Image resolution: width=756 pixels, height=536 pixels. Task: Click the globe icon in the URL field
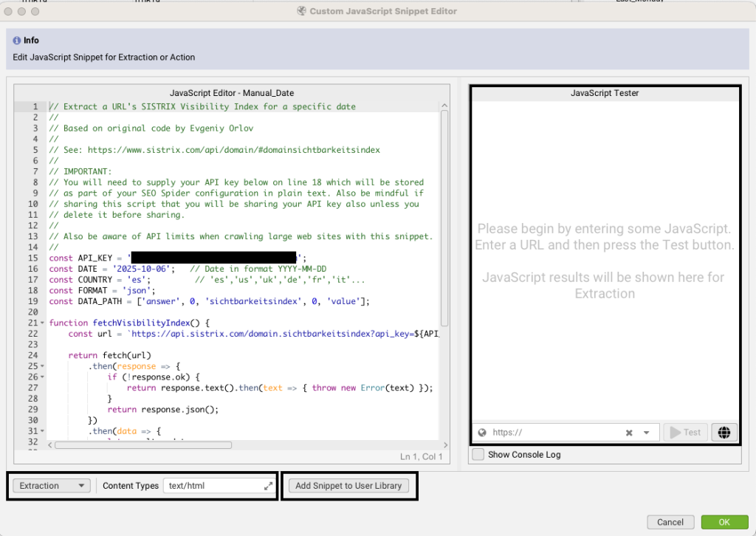pyautogui.click(x=482, y=433)
